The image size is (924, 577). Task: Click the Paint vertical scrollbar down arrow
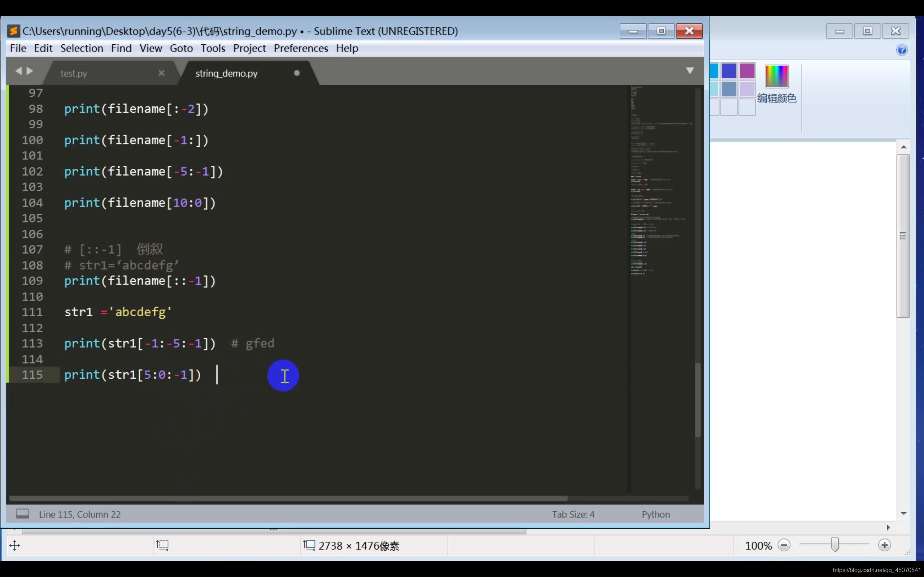tap(903, 514)
